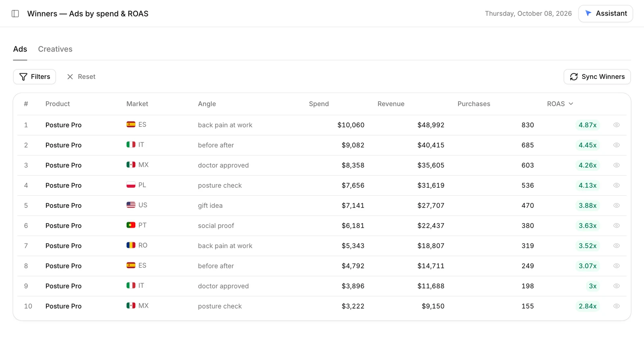Toggle eye icon on 3.07x ROAS row
Screen dimensions: 644x340
(x=616, y=266)
